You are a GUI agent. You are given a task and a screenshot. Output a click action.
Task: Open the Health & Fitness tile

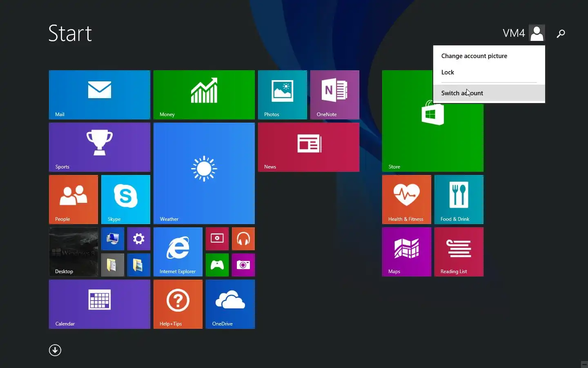pyautogui.click(x=407, y=200)
